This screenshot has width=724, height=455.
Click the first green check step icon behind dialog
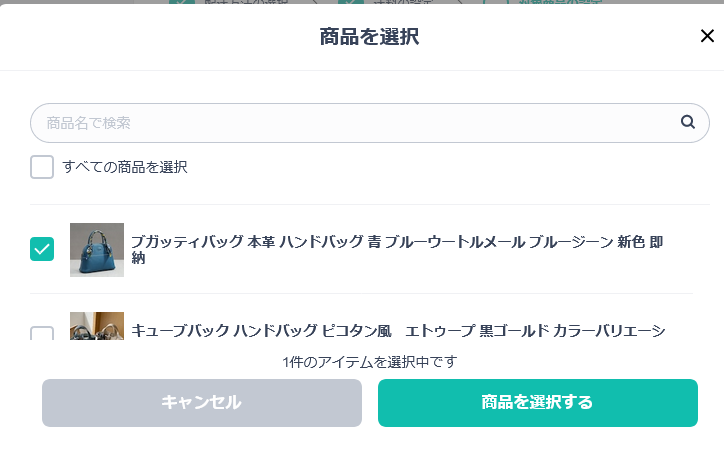click(181, 3)
